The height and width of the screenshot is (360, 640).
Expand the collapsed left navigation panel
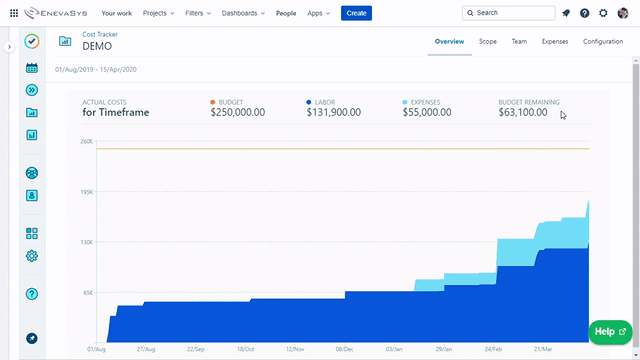[9, 47]
